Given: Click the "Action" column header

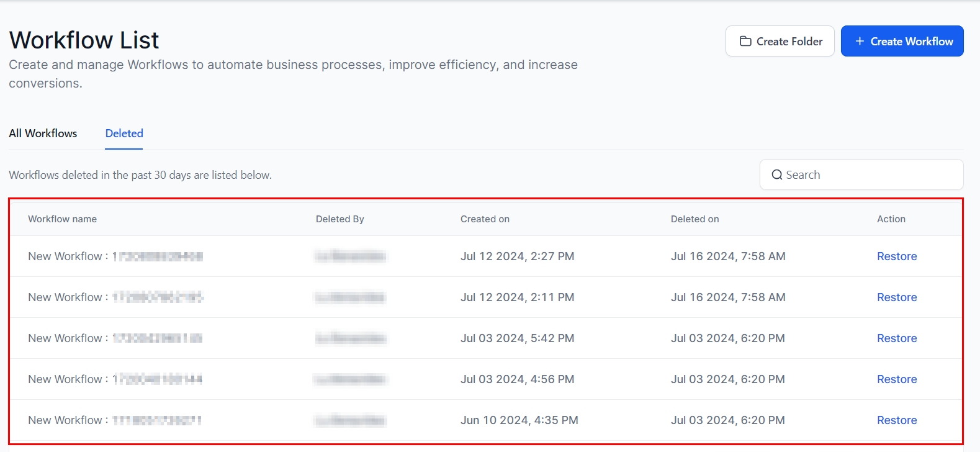Looking at the screenshot, I should pos(891,219).
